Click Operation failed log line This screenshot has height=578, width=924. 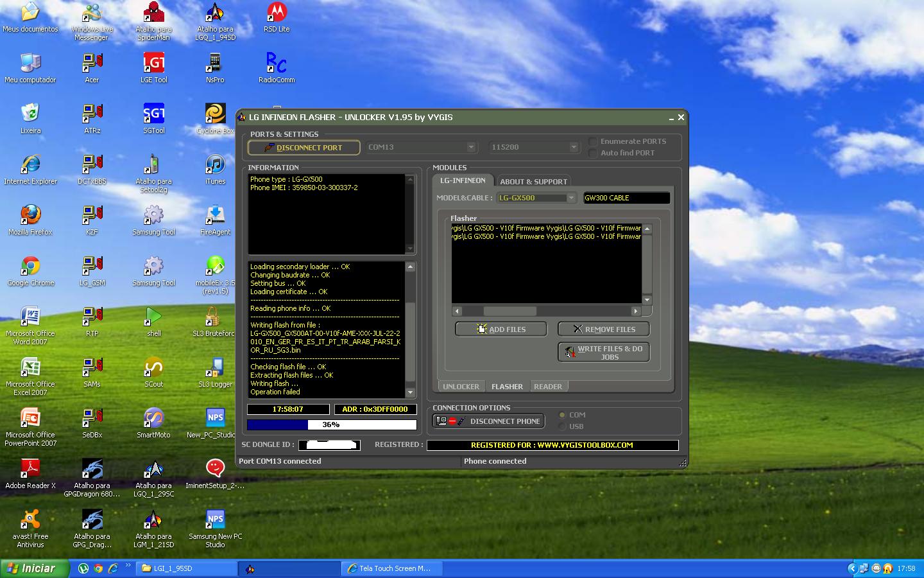tap(275, 392)
